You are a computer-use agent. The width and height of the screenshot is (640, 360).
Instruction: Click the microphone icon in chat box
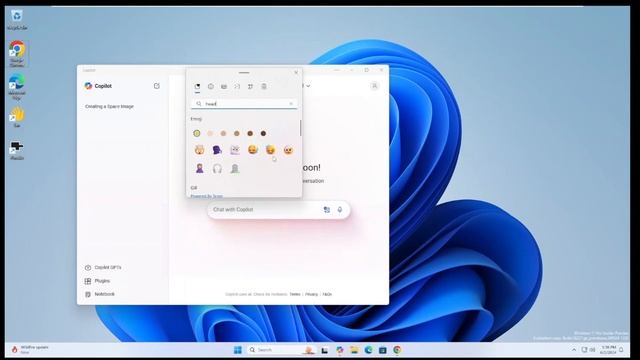340,209
